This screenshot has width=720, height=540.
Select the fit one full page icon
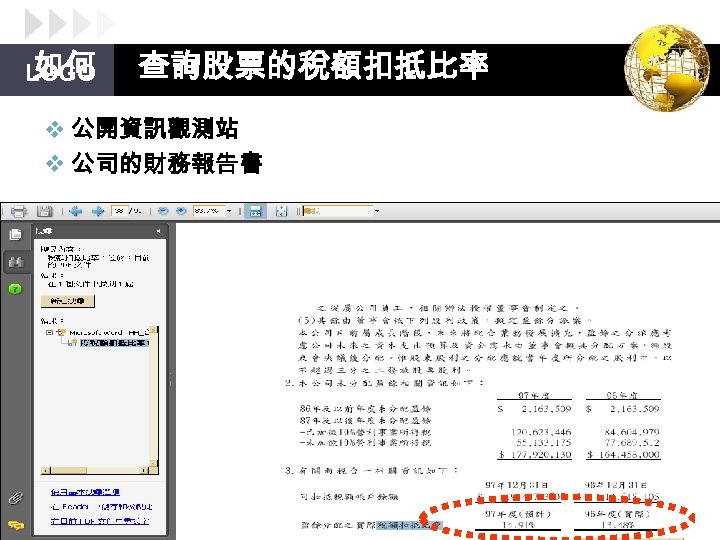click(281, 211)
